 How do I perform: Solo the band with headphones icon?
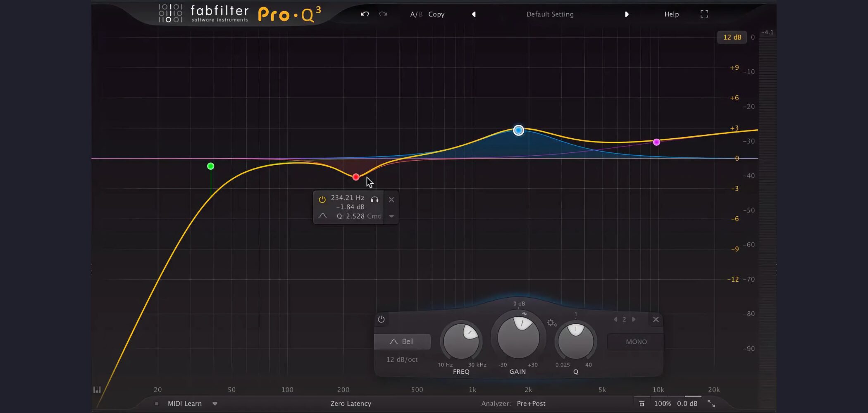[x=374, y=199]
